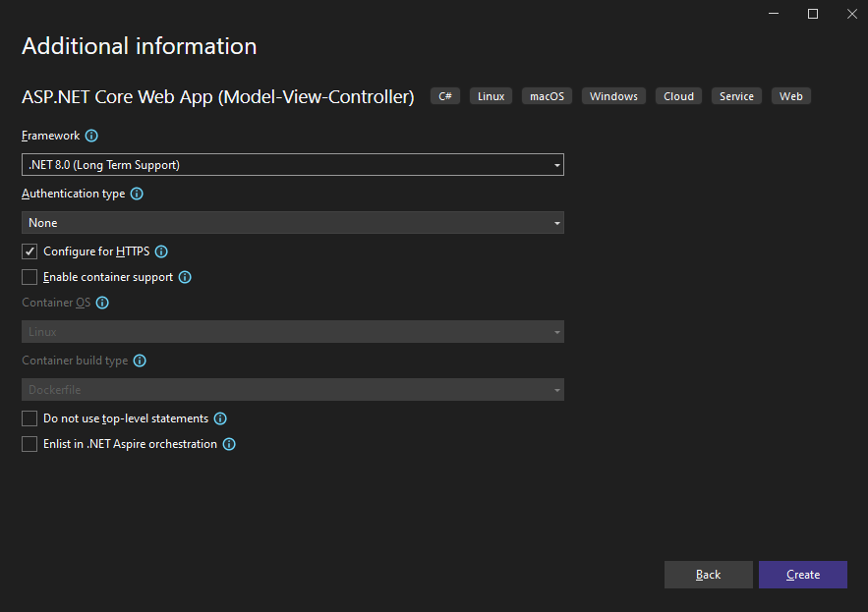Open the Container build type Dockerfile dropdown
The image size is (868, 612).
click(292, 390)
